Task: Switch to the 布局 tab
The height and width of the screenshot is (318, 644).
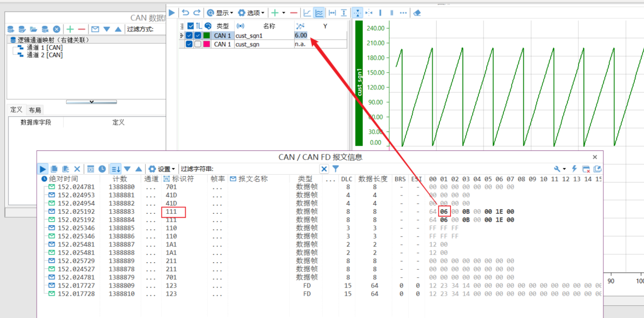Action: 35,110
